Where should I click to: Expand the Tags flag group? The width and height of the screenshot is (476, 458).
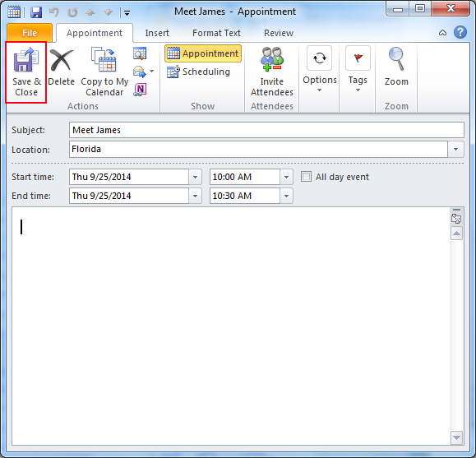coord(358,70)
